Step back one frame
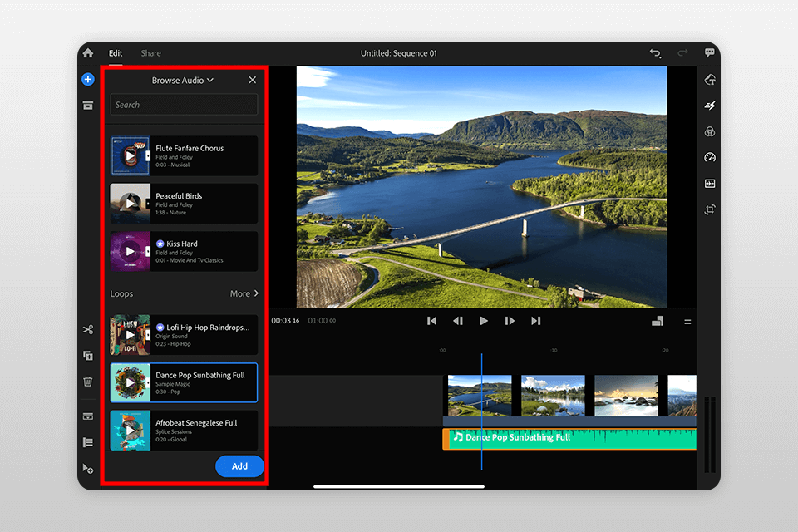The height and width of the screenshot is (532, 798). tap(457, 321)
